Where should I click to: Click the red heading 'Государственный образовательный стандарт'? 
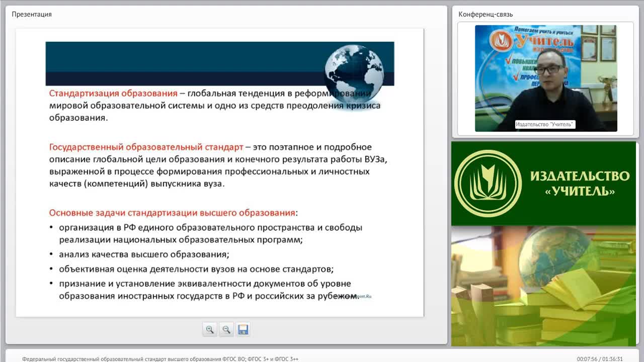146,147
